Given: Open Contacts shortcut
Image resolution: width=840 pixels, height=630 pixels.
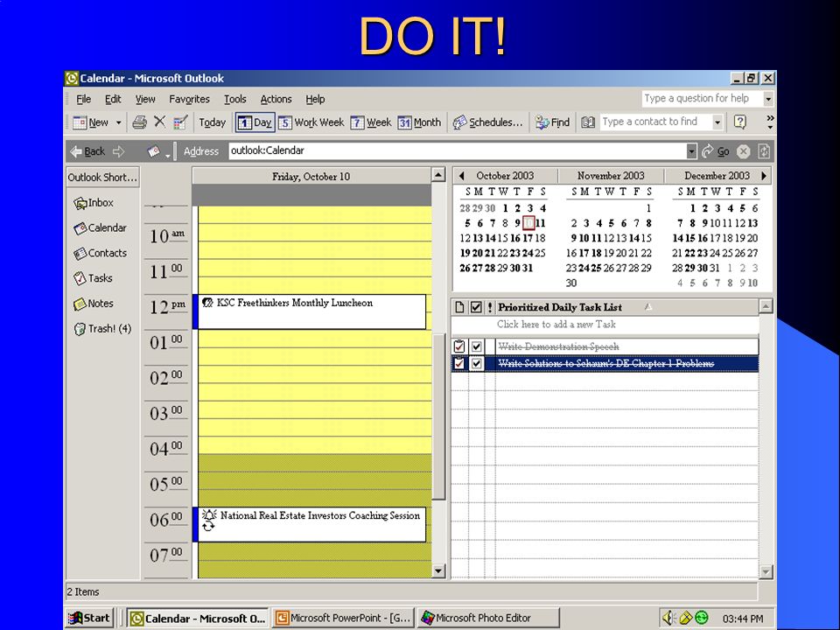Looking at the screenshot, I should point(100,254).
